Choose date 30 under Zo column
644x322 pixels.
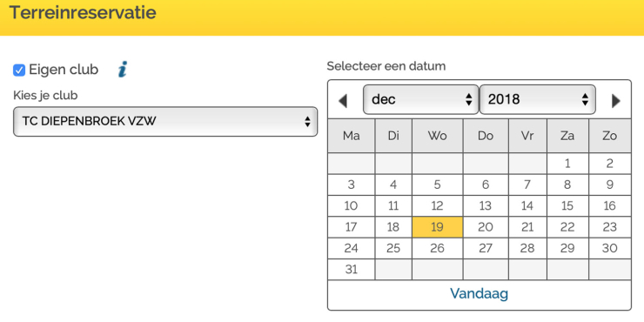pyautogui.click(x=609, y=248)
